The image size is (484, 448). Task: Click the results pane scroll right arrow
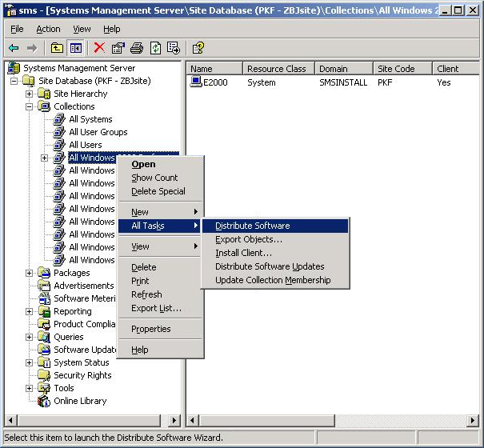(473, 421)
